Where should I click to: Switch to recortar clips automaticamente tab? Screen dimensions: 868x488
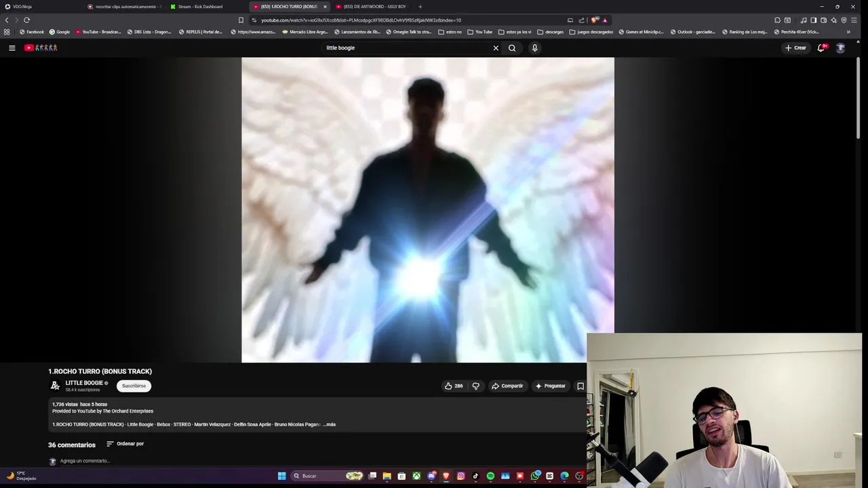point(124,7)
